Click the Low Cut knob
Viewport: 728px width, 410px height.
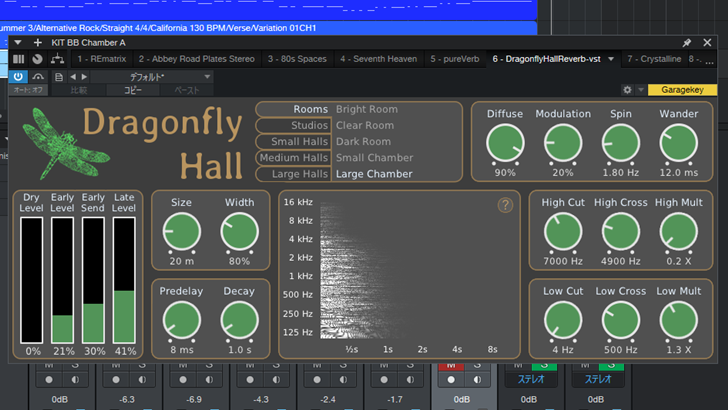pyautogui.click(x=563, y=320)
